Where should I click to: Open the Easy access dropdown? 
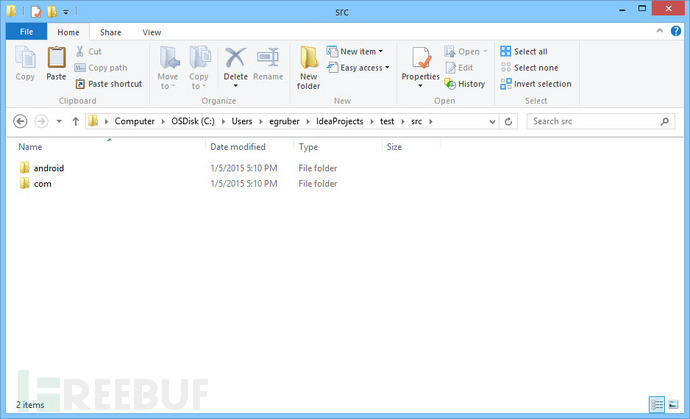(358, 68)
